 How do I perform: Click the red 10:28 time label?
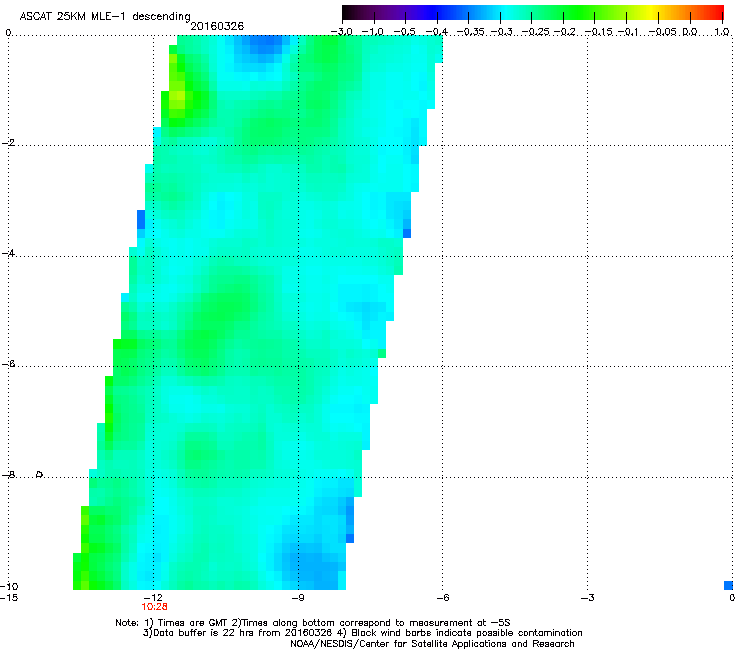[154, 607]
